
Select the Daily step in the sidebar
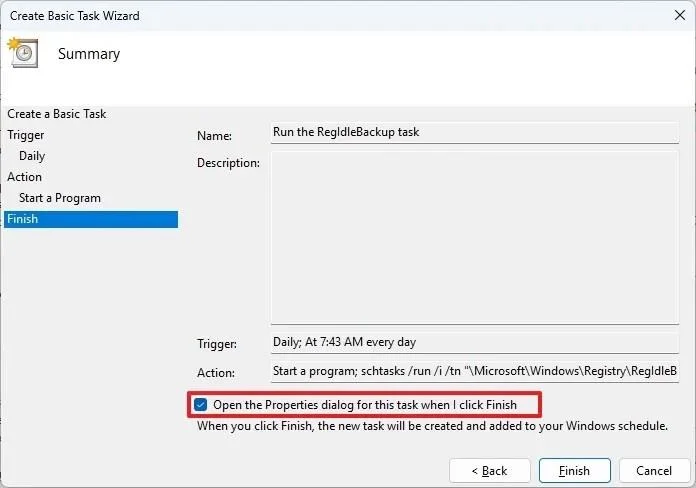(x=32, y=156)
